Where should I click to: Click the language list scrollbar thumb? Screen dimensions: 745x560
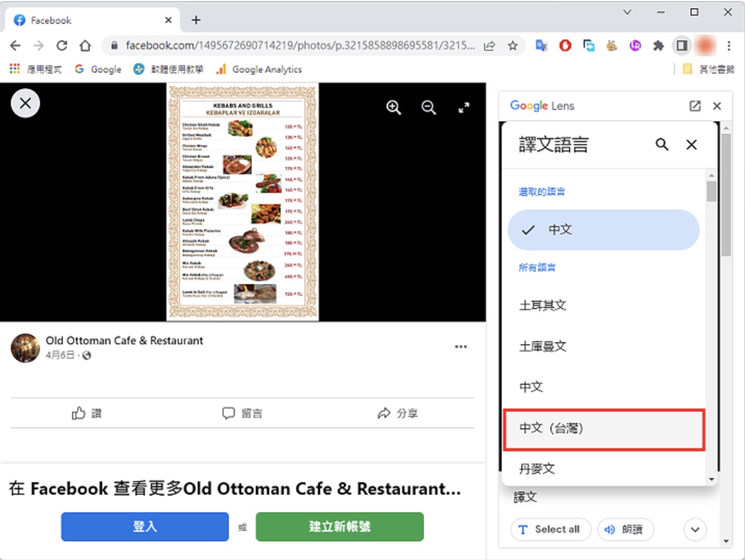(x=711, y=191)
